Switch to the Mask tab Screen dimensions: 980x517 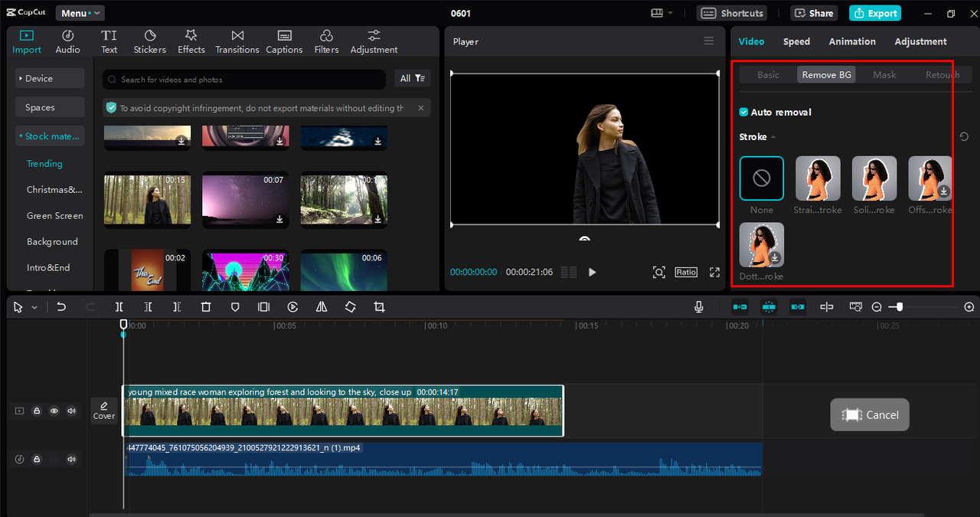(884, 75)
